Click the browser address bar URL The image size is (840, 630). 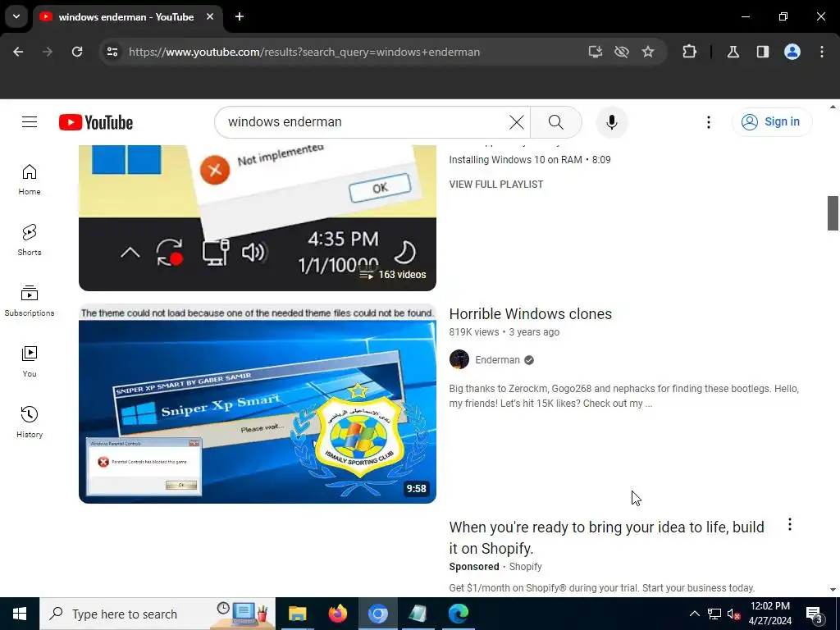304,52
